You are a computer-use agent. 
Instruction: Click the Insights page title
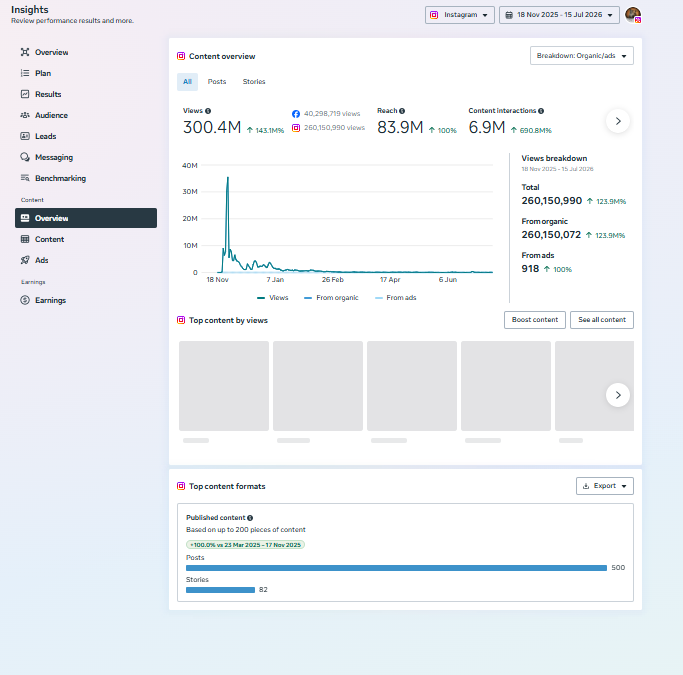30,10
